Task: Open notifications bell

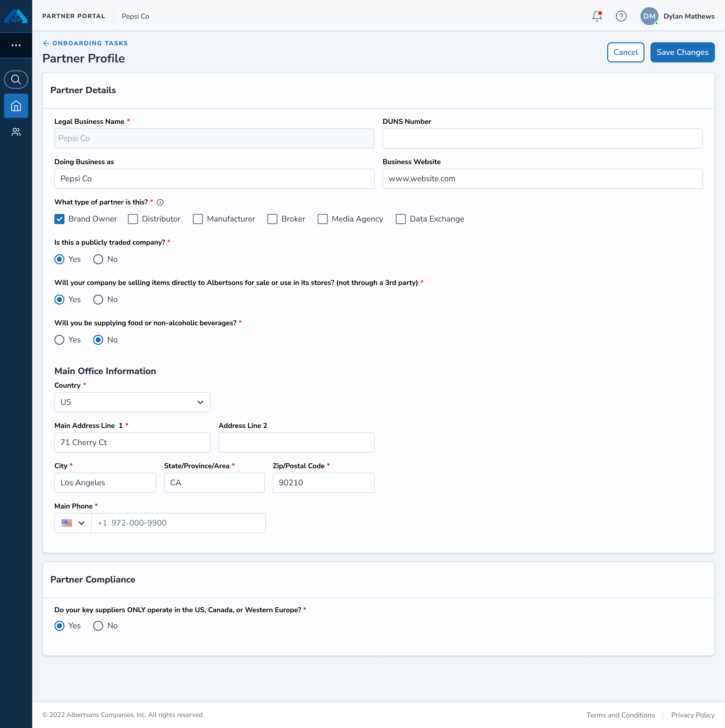Action: pos(597,16)
